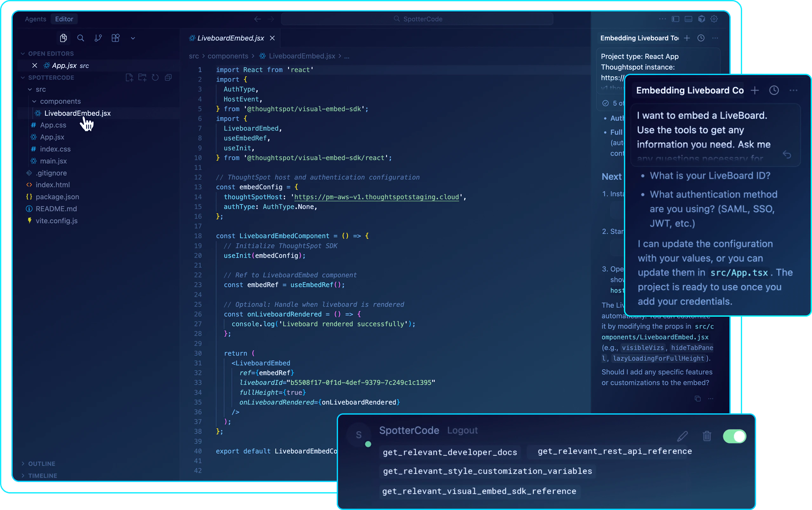812x510 pixels.
Task: Click the history clock icon in background chat panel
Action: [x=701, y=38]
